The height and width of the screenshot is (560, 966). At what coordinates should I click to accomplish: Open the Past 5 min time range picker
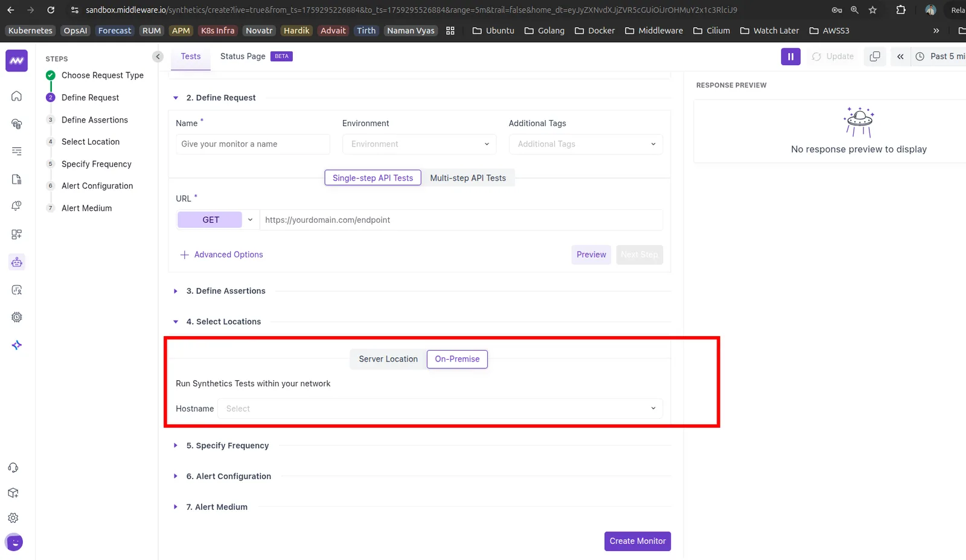pos(940,56)
